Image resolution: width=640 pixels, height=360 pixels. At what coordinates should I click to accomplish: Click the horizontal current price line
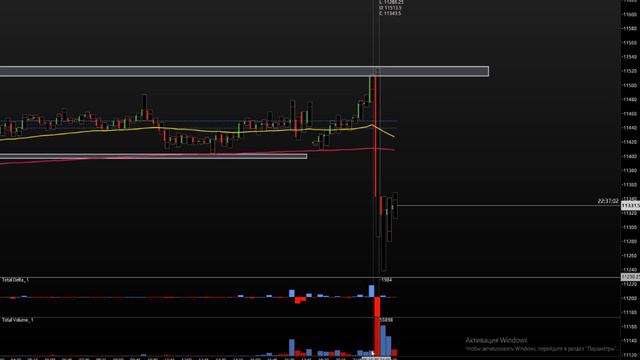(x=508, y=206)
